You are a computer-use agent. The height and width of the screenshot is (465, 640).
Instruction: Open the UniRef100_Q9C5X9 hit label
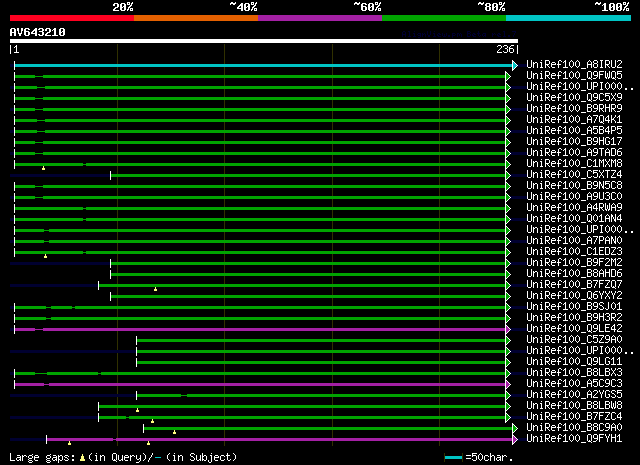point(574,97)
